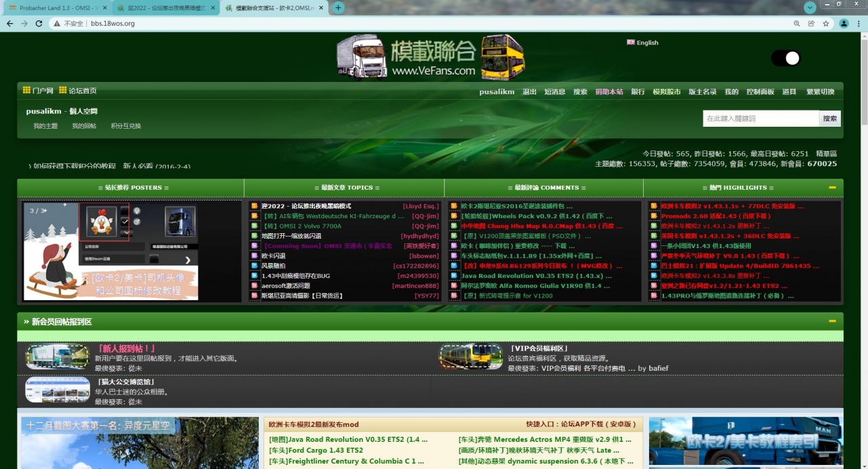Open a new browser tab
868x469 pixels.
pyautogui.click(x=338, y=7)
